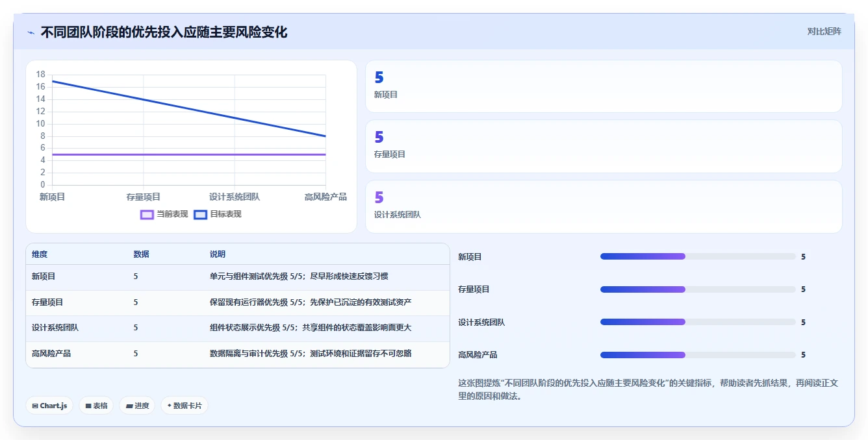
Task: Click 存量项目 in the table's dimension column
Action: tap(47, 302)
